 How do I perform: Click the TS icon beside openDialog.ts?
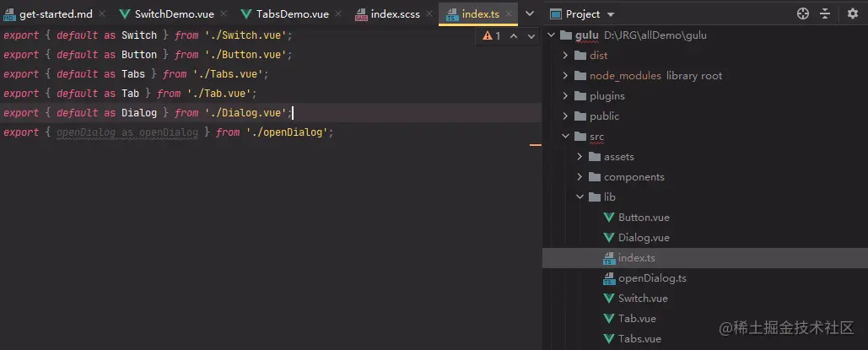click(610, 278)
